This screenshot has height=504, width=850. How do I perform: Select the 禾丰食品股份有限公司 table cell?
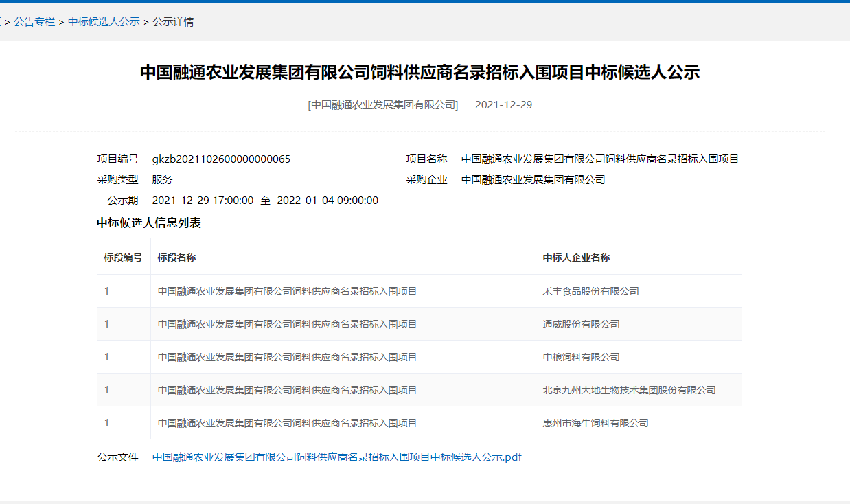590,291
